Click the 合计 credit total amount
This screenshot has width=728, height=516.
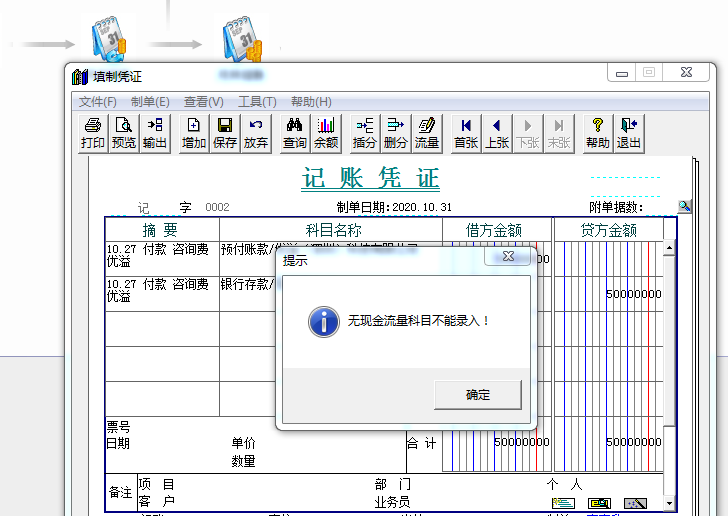click(634, 442)
